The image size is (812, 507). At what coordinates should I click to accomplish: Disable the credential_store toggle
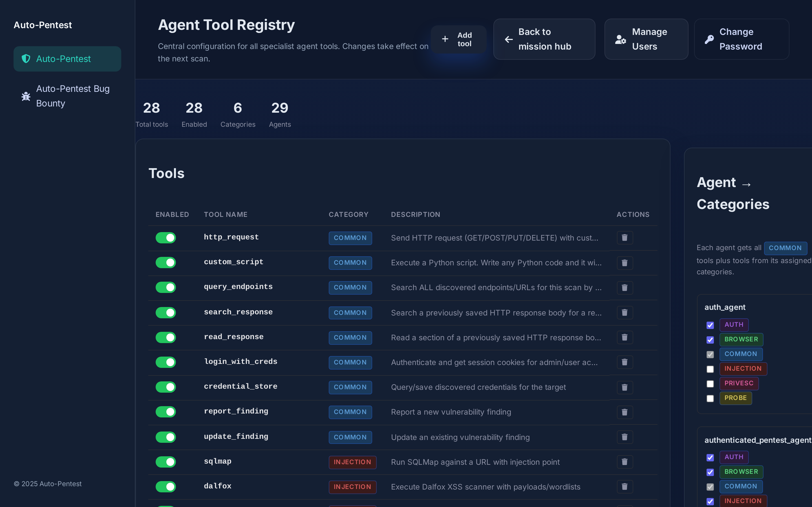166,387
